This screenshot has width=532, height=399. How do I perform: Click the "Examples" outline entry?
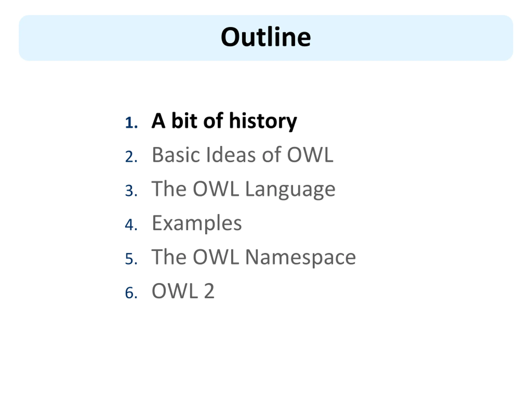pos(197,224)
